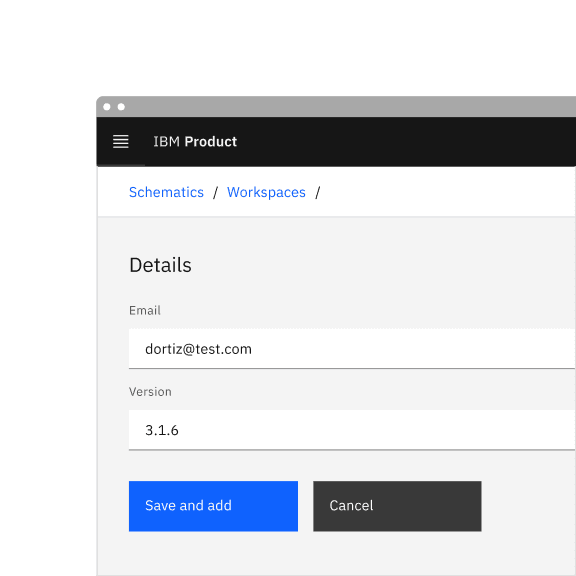Click the Version field label
Image resolution: width=576 pixels, height=576 pixels.
[x=150, y=392]
